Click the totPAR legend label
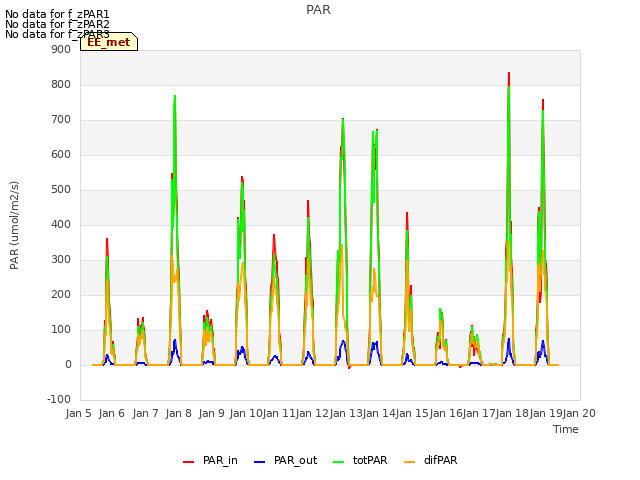640x480 pixels. [x=370, y=460]
